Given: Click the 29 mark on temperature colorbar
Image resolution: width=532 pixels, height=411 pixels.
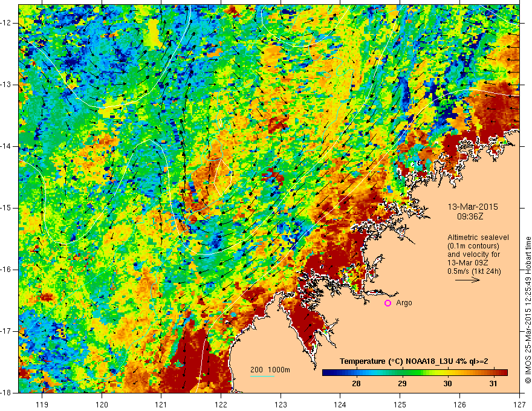Looking at the screenshot, I should tap(402, 373).
